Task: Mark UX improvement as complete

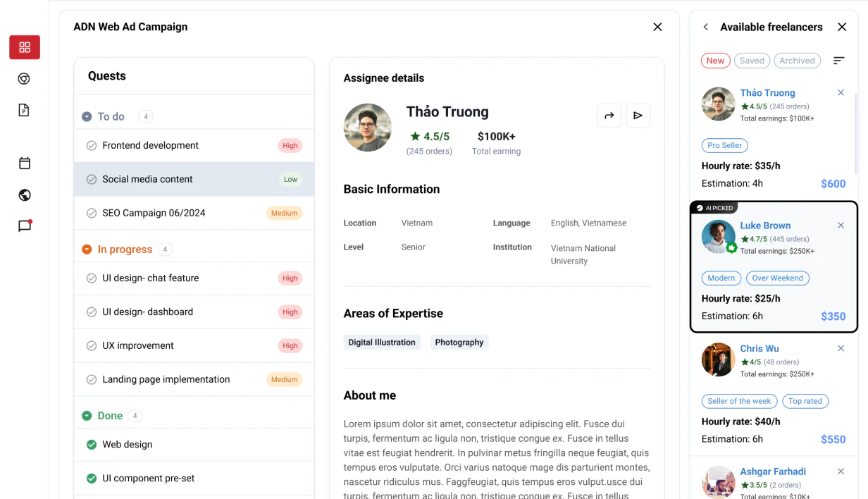Action: coord(92,345)
